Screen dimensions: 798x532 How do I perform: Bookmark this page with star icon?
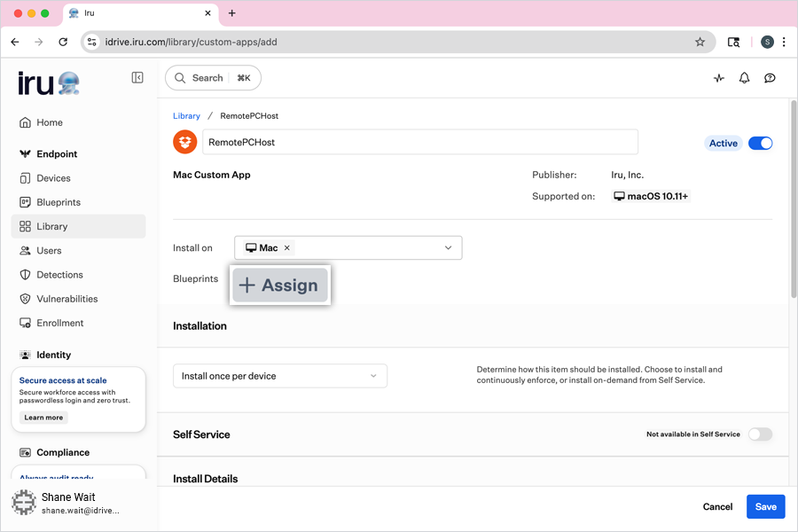pos(700,42)
